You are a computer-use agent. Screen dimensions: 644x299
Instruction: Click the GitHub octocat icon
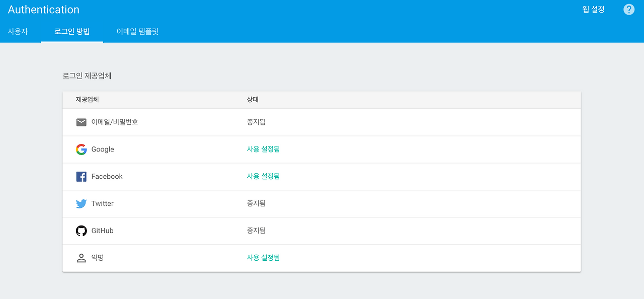[x=81, y=231]
